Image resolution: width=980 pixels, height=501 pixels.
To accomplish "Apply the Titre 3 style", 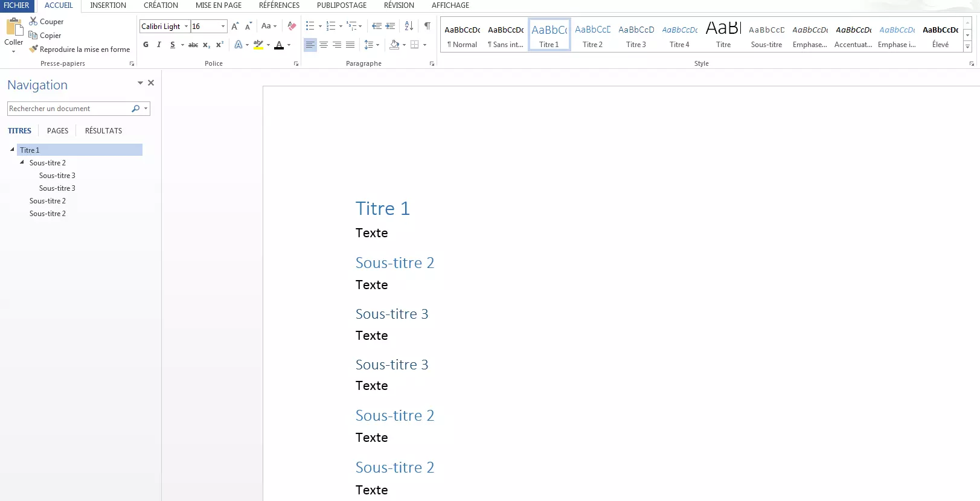I will click(636, 35).
